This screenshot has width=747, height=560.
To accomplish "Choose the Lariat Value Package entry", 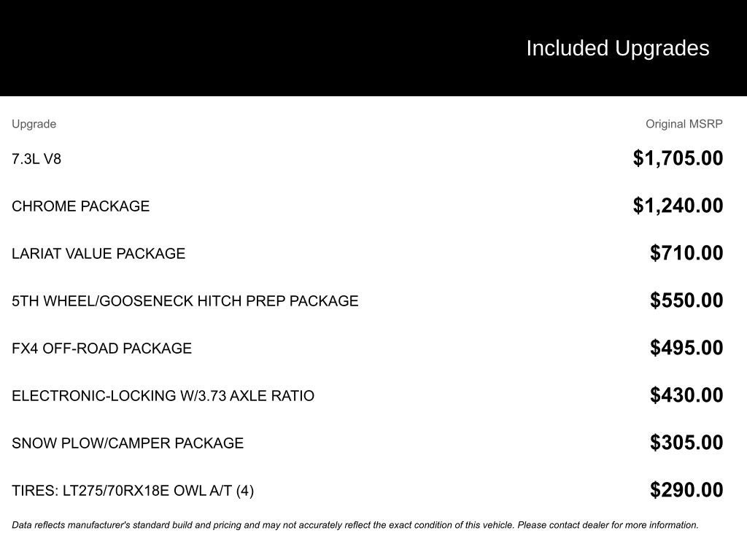I will point(98,254).
